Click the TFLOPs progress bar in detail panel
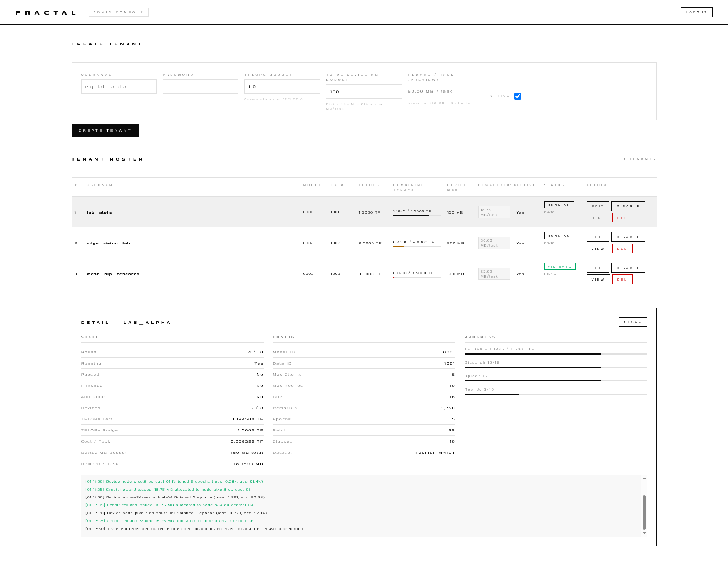 556,354
